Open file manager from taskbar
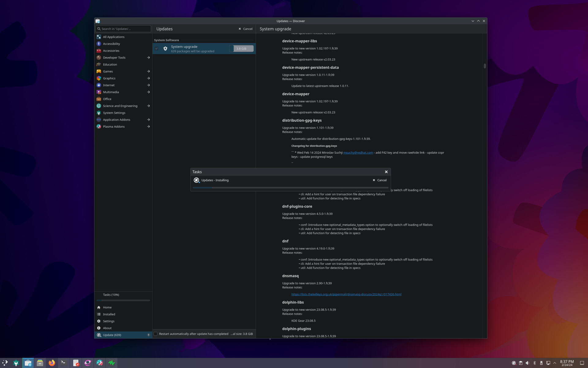 coord(40,363)
